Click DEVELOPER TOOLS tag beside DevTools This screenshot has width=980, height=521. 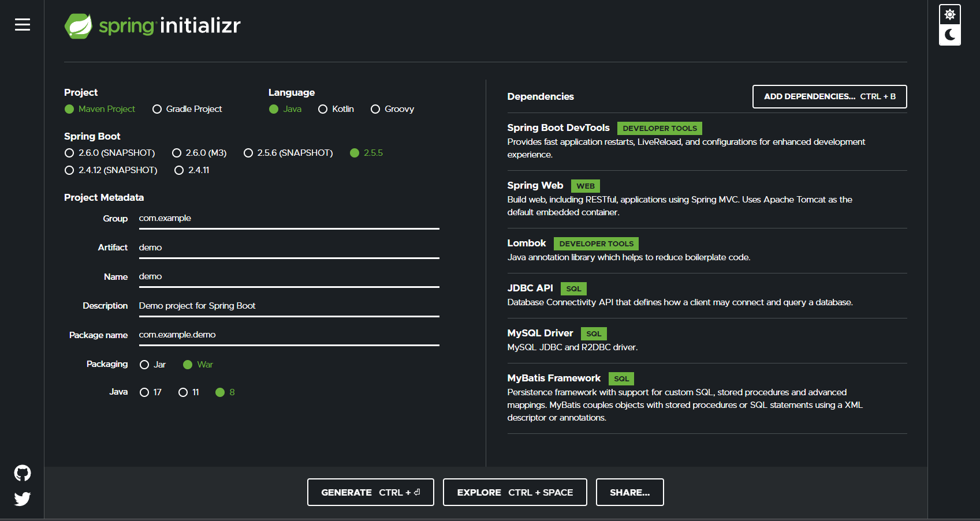point(659,128)
